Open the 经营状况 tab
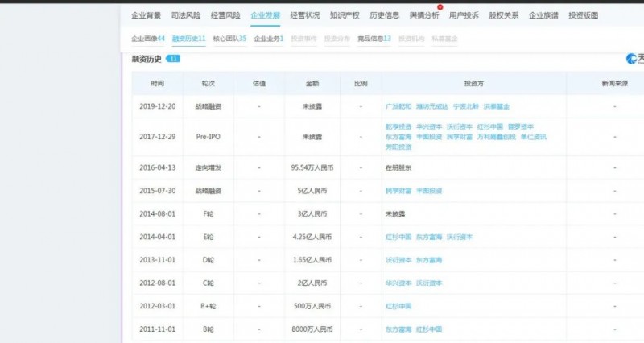This screenshot has height=343, width=644. coord(305,15)
